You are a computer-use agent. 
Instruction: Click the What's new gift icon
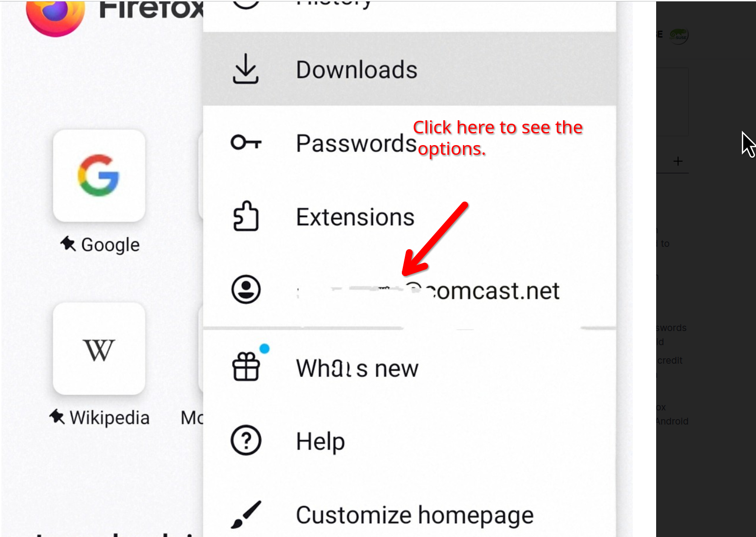246,366
